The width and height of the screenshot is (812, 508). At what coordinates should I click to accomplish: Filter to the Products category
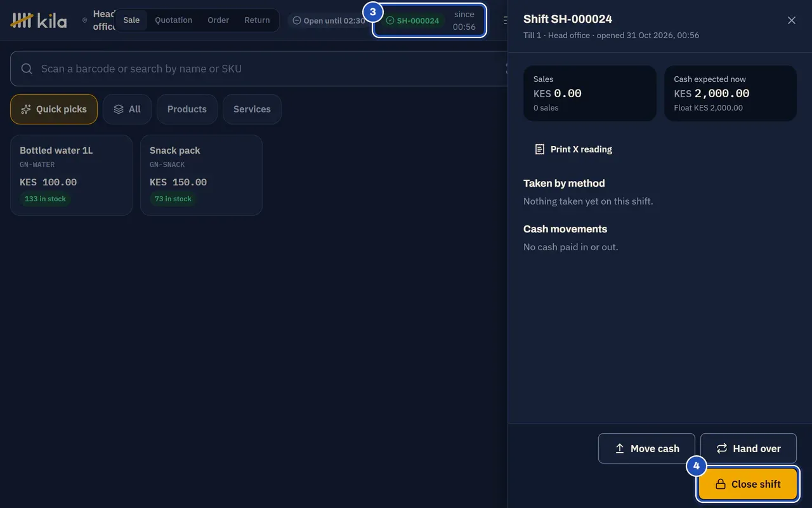[187, 109]
